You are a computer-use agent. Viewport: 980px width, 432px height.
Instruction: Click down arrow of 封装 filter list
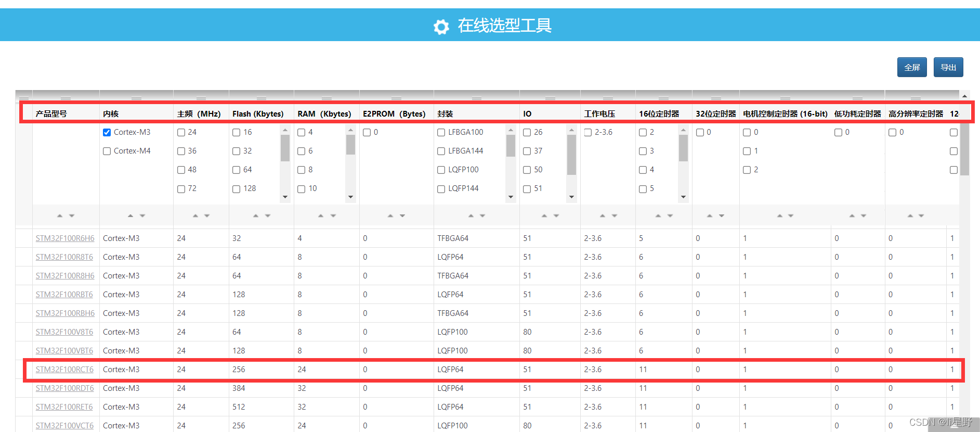click(511, 197)
